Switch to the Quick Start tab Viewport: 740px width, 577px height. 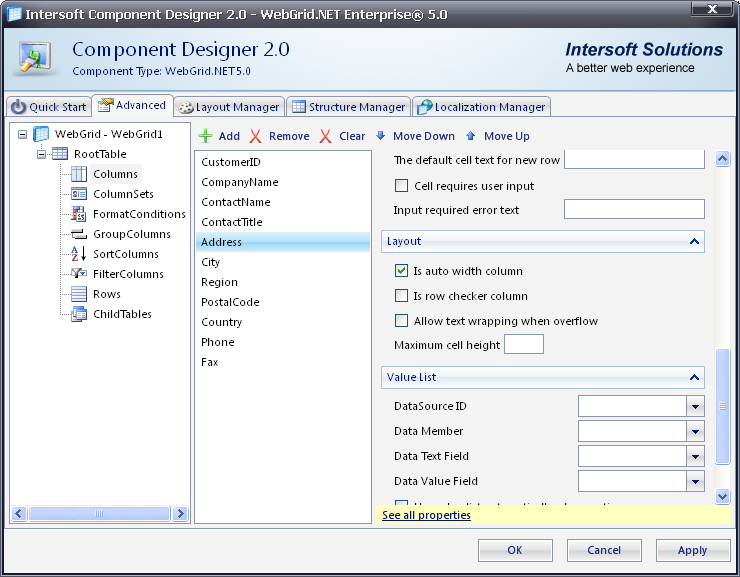click(x=49, y=107)
